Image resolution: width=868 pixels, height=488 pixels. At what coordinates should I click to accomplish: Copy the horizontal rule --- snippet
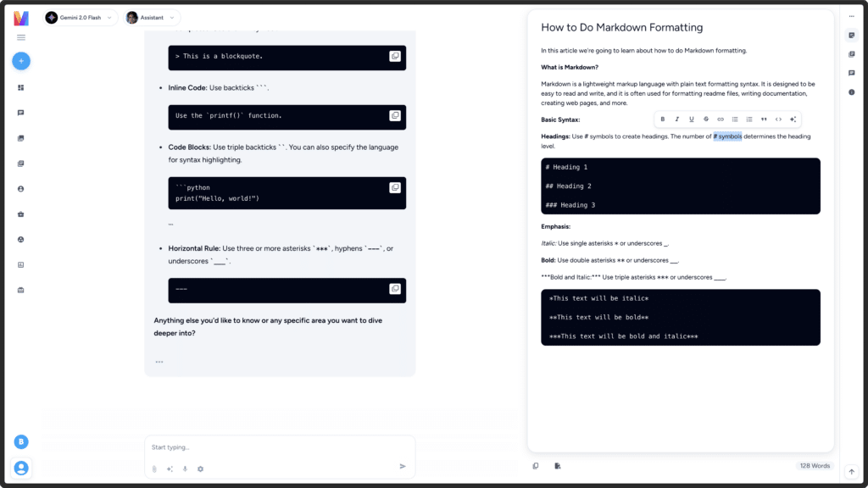point(395,289)
